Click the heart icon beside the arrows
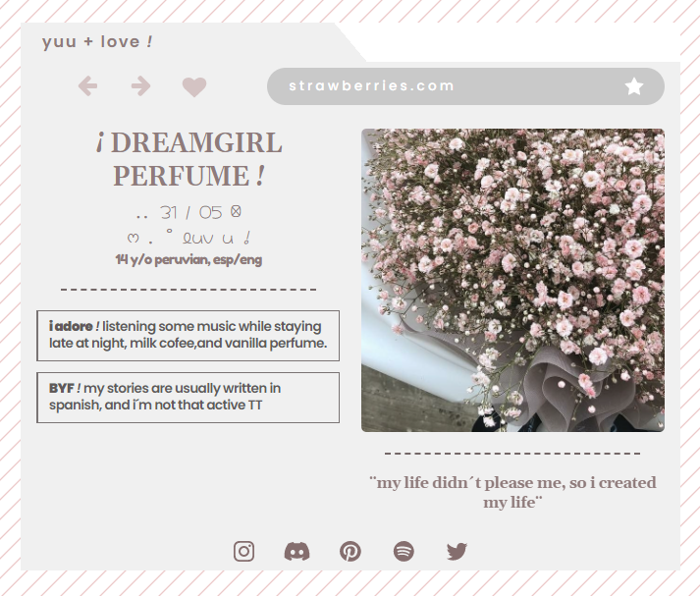Viewport: 700px width, 596px height. point(194,86)
